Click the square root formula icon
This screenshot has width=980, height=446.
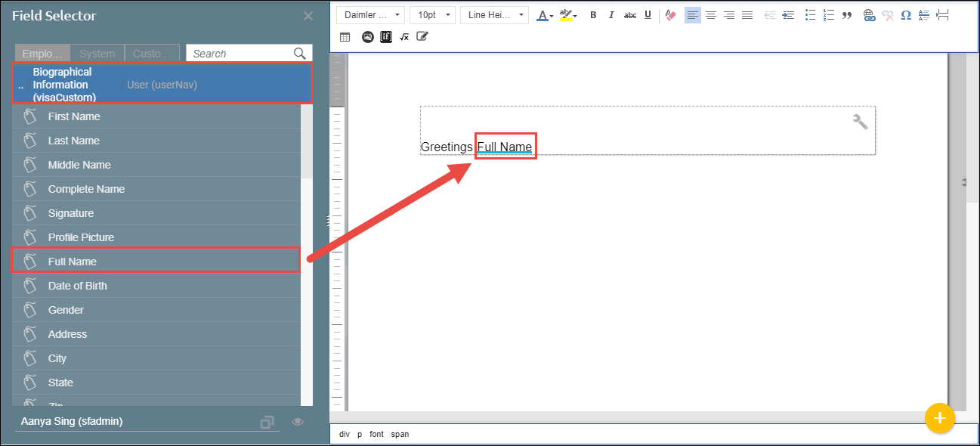coord(404,36)
